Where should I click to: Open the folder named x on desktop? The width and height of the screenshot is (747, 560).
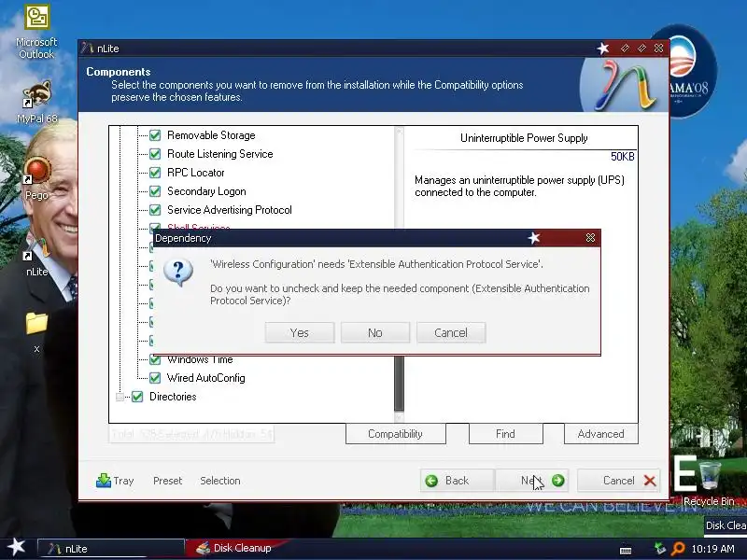coord(36,332)
